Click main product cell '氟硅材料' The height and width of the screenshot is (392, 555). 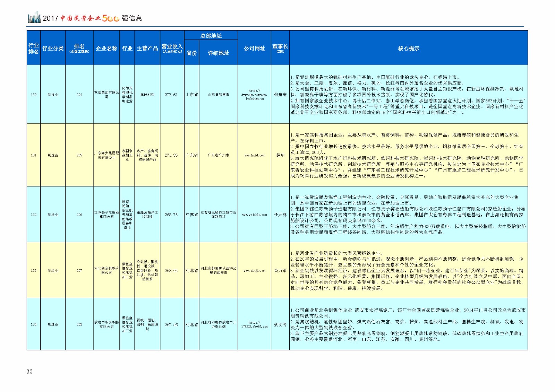pyautogui.click(x=147, y=95)
